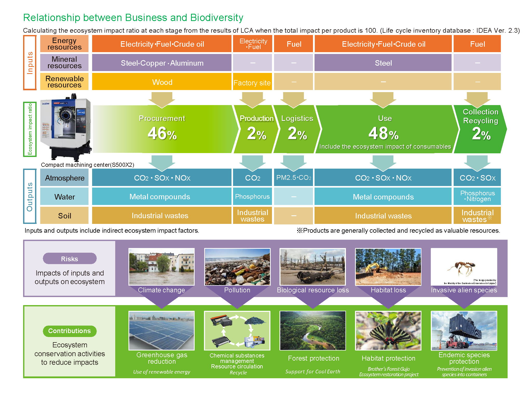The width and height of the screenshot is (532, 399).
Task: Click the Use 48% stage arrow
Action: [x=387, y=129]
